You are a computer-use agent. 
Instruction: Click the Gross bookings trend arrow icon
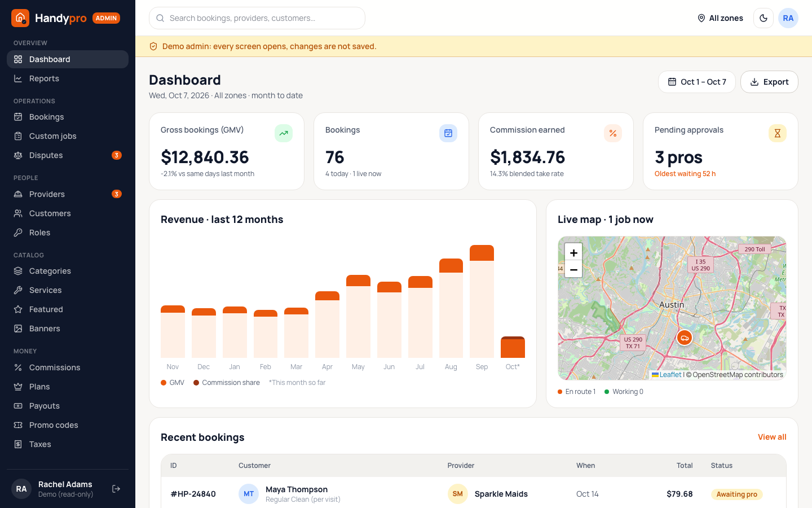(284, 133)
